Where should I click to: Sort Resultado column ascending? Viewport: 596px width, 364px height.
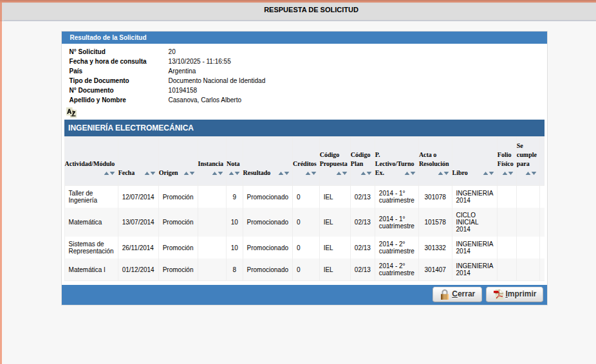click(x=281, y=173)
